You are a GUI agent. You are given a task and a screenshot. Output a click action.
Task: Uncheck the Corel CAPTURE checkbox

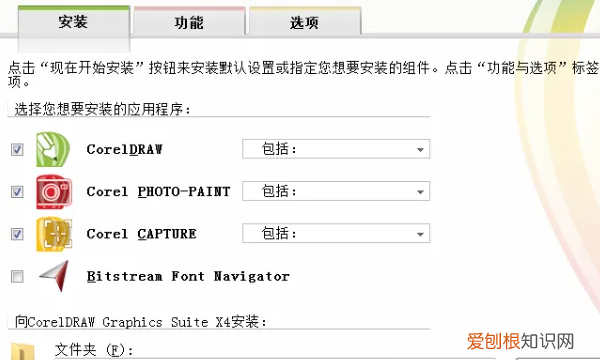tap(17, 234)
